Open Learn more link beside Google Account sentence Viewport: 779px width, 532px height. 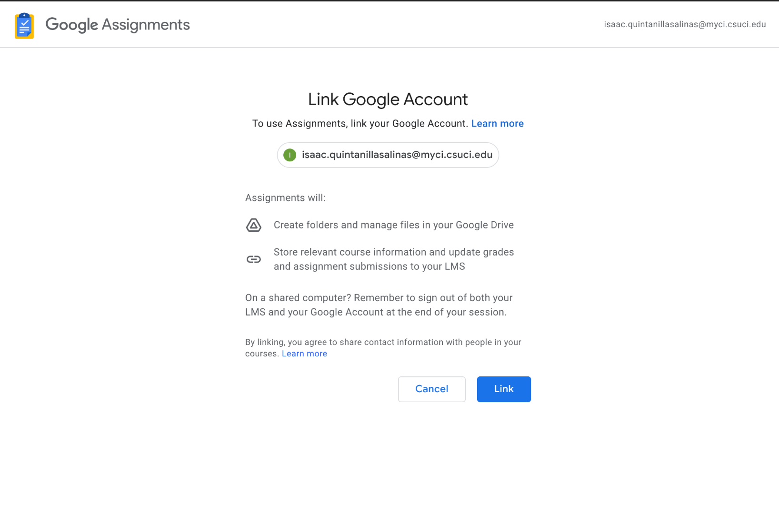(x=497, y=124)
